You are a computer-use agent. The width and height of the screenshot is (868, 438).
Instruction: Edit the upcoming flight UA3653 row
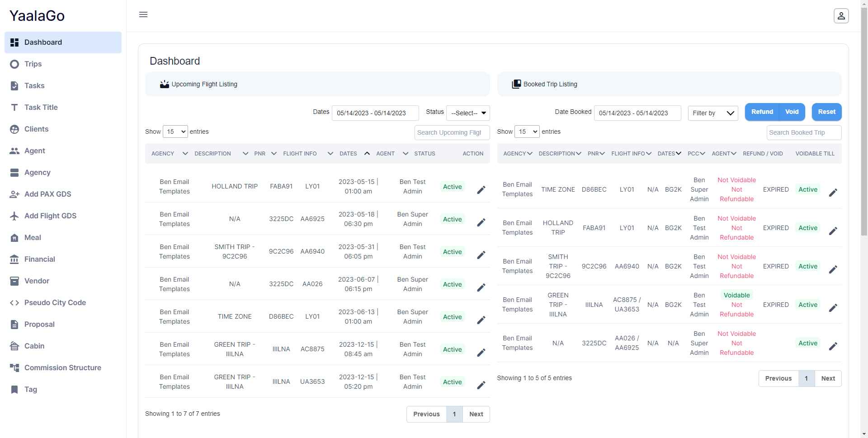(x=481, y=385)
